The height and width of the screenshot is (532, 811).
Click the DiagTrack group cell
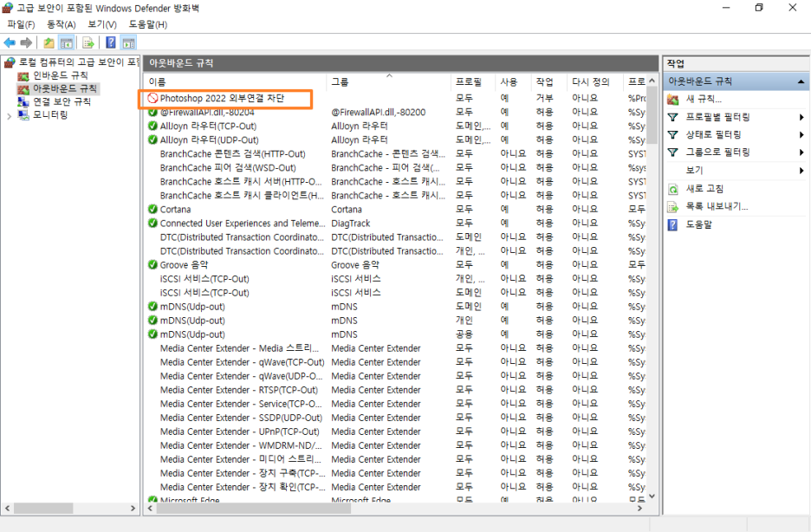click(x=351, y=224)
